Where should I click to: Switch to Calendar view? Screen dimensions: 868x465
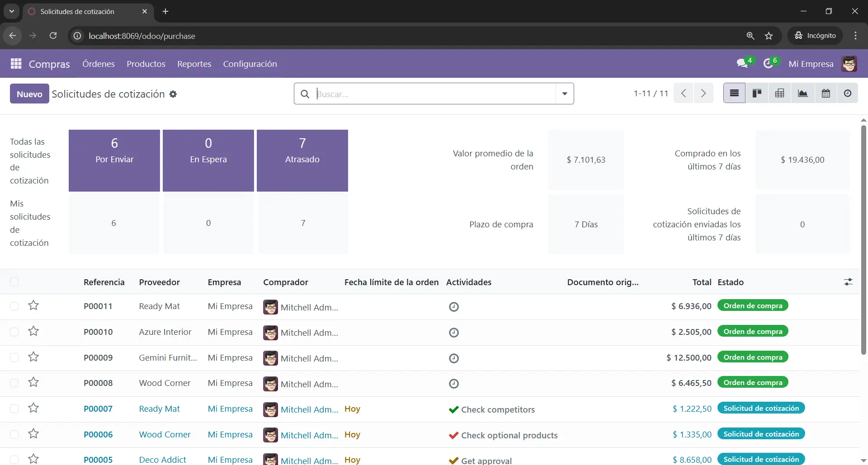pos(826,94)
